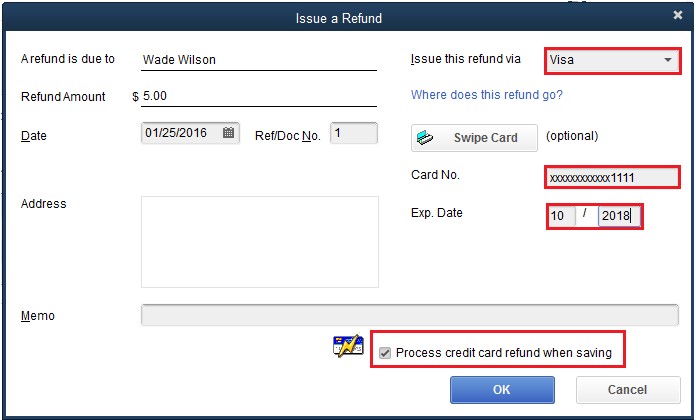Toggle Process credit card refund when saving
The height and width of the screenshot is (420, 696).
(385, 353)
